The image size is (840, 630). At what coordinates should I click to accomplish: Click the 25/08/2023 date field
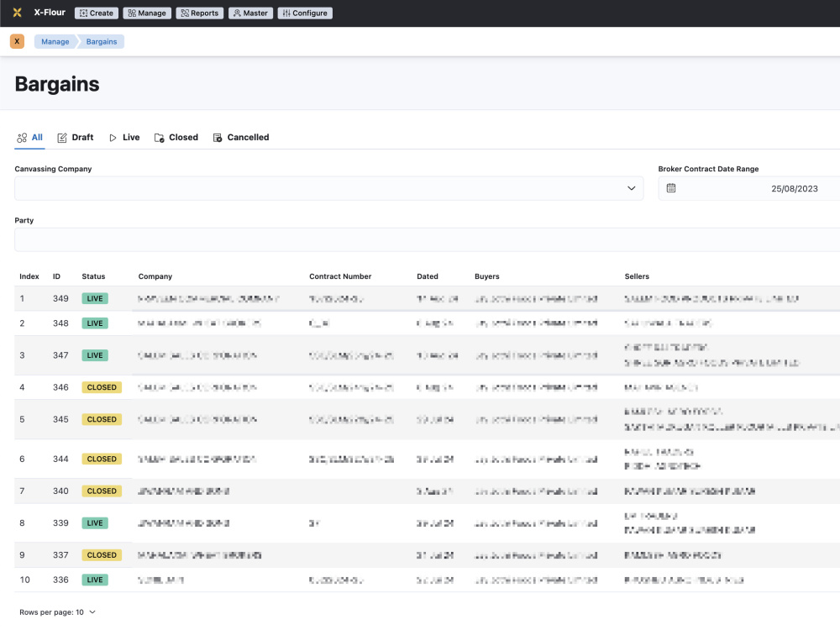tap(795, 188)
